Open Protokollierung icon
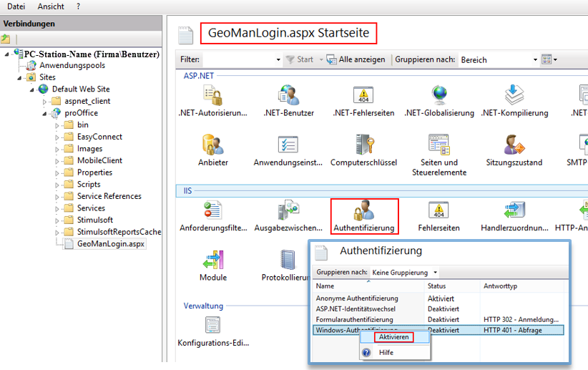The width and height of the screenshot is (588, 370). [288, 260]
